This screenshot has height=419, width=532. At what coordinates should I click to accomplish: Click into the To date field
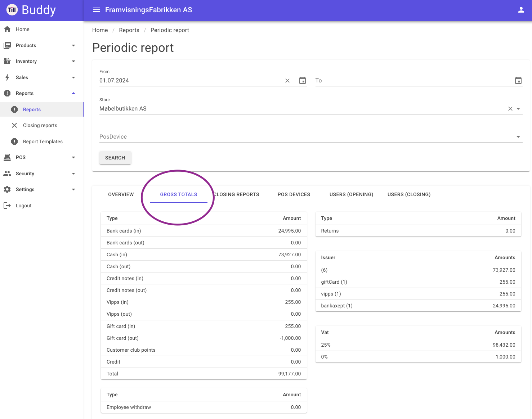coord(414,81)
